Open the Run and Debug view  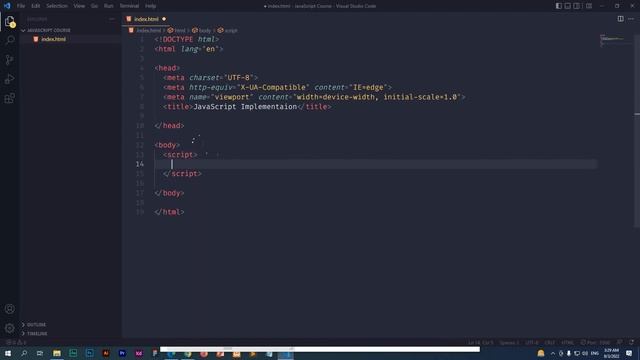point(10,79)
